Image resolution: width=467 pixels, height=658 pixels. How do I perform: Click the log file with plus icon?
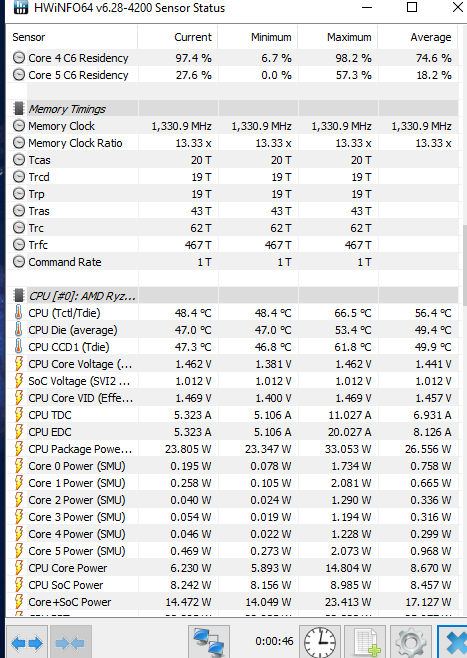coord(365,642)
